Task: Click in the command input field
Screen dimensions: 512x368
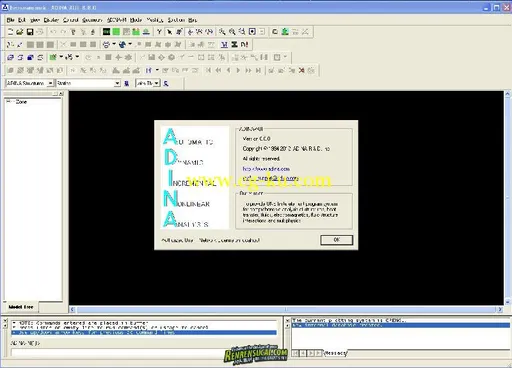Action: [x=144, y=352]
